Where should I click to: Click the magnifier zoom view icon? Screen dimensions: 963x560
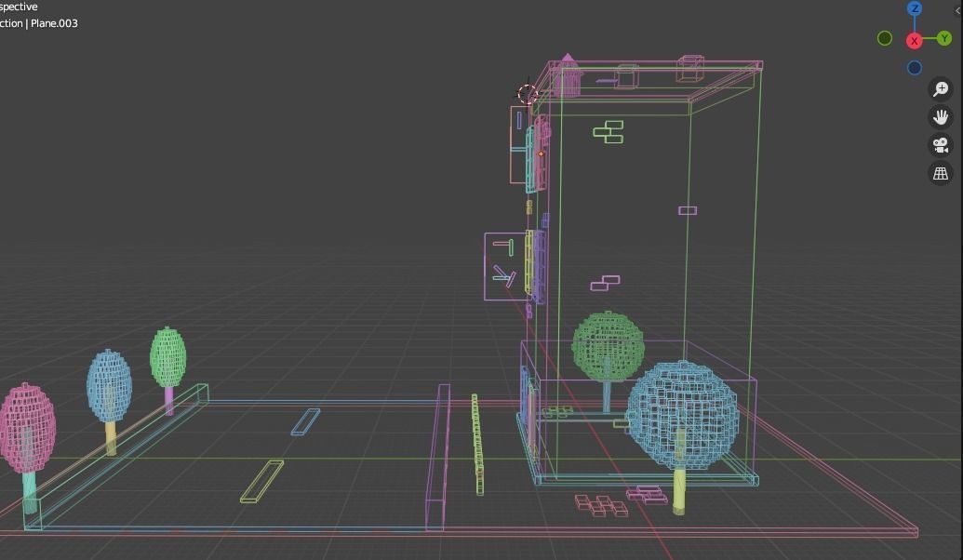941,89
